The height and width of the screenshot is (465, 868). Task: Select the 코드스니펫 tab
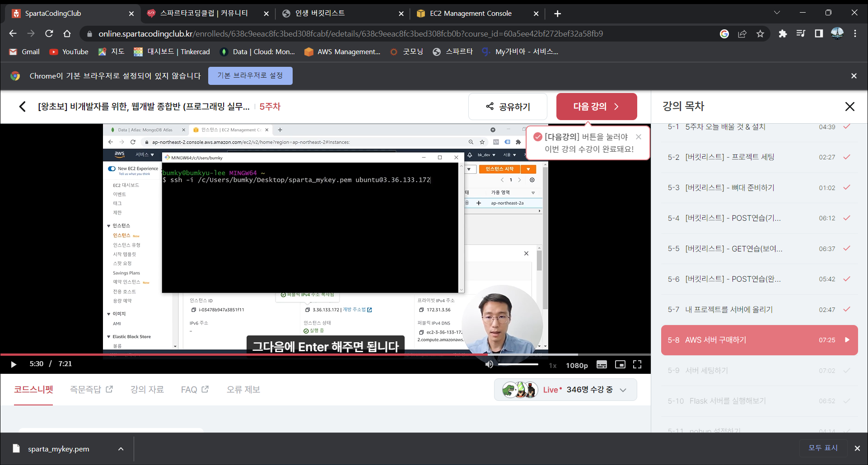click(33, 389)
